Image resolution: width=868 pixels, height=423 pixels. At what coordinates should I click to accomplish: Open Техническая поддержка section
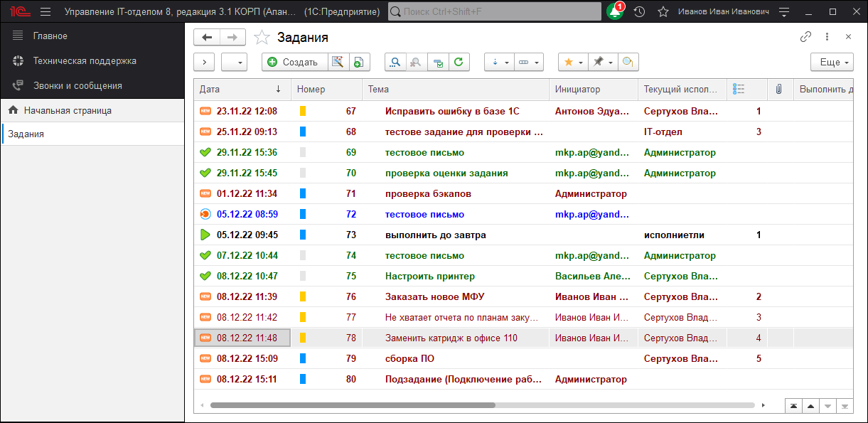tap(84, 60)
